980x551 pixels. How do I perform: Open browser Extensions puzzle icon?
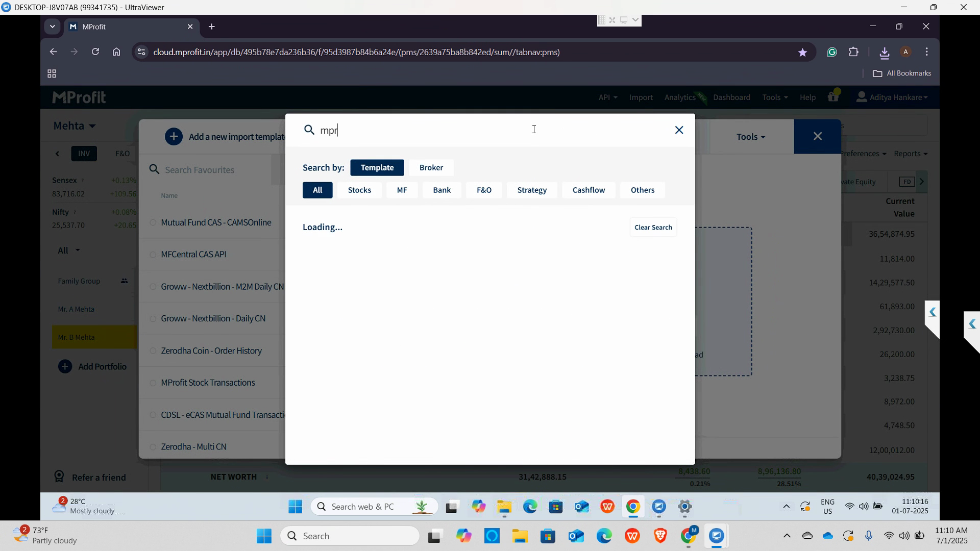click(854, 52)
